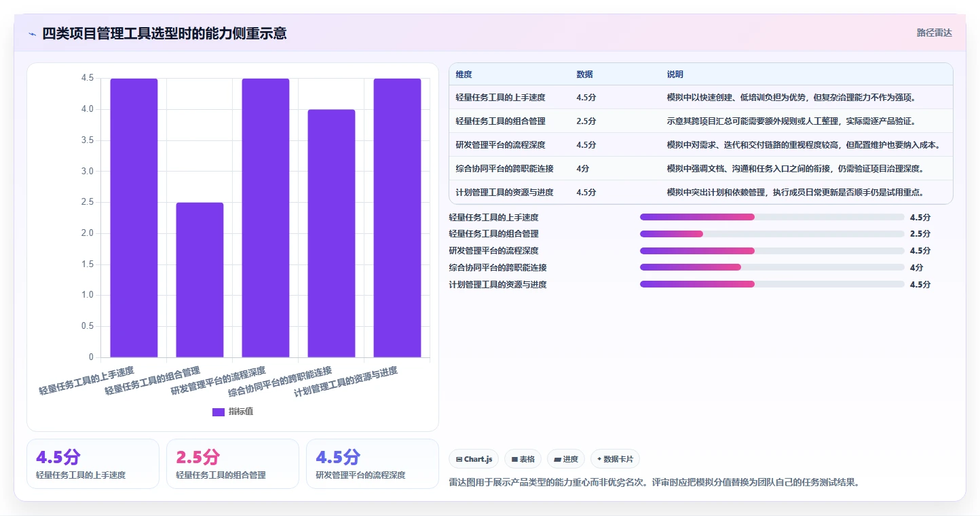Click the progress bar for 轻量任务工具的上手速度
Image resolution: width=980 pixels, height=516 pixels.
[x=772, y=217]
